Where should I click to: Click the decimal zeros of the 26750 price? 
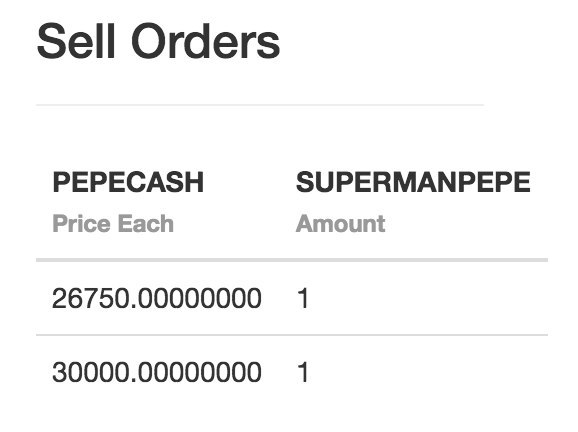point(199,298)
